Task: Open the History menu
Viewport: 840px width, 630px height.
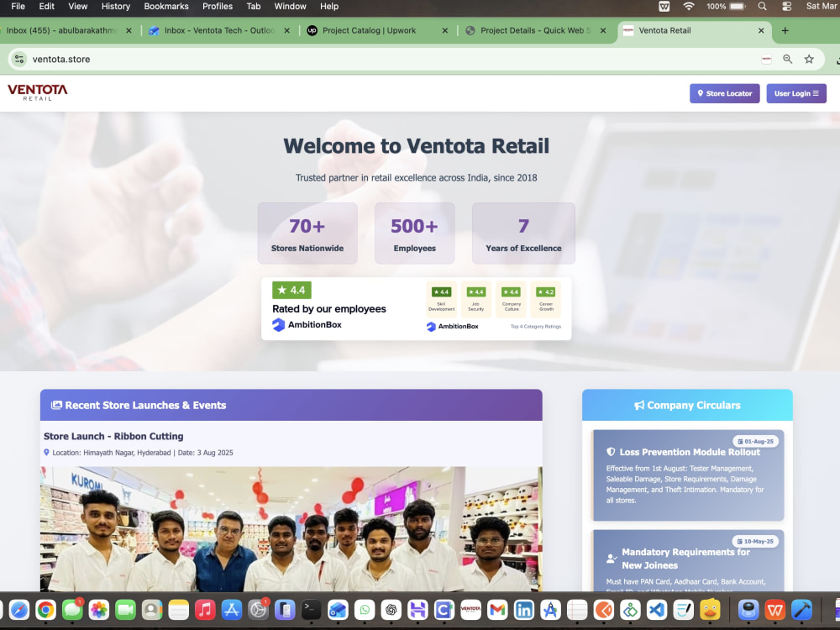Action: [x=116, y=7]
